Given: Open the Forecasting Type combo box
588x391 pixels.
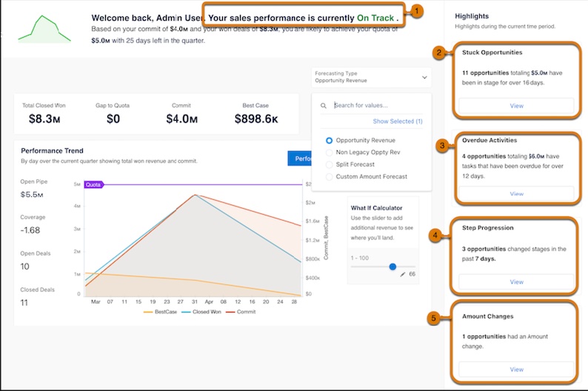Looking at the screenshot, I should click(x=371, y=77).
